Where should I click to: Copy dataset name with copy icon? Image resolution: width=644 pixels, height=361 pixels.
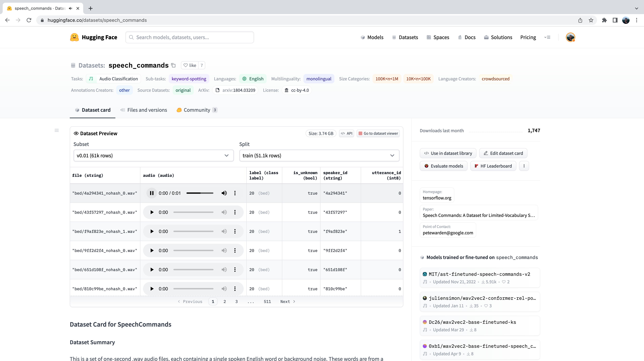coord(173,65)
